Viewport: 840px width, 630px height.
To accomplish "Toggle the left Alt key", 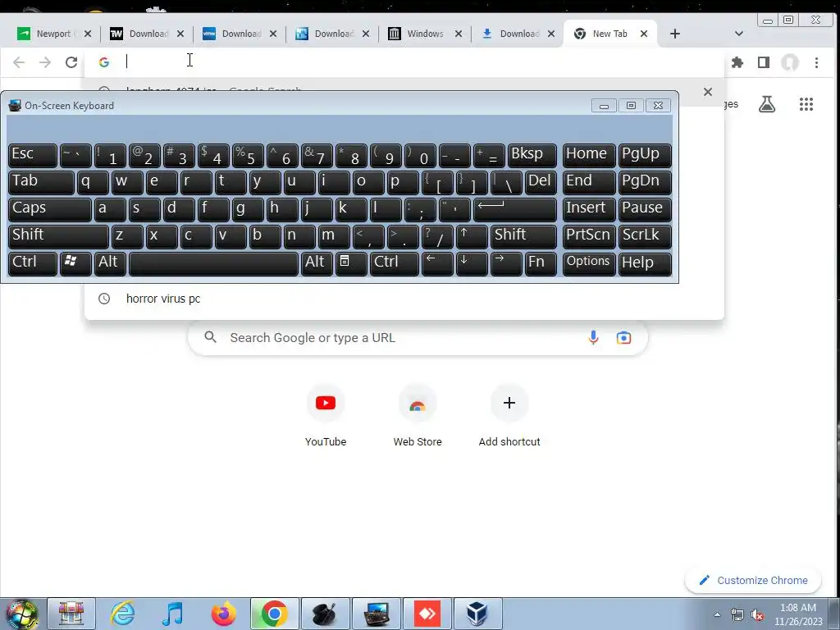I will pyautogui.click(x=110, y=263).
